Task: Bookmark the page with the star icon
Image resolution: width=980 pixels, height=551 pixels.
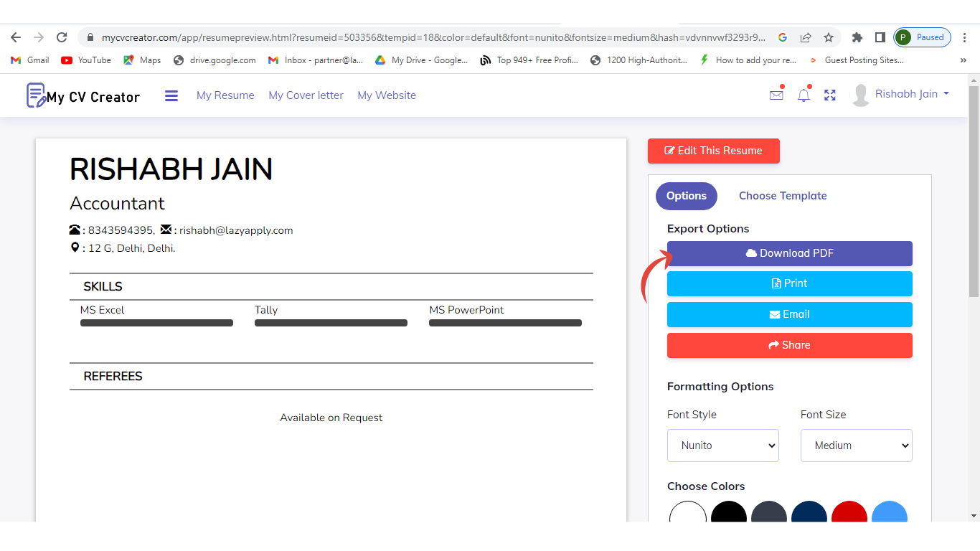Action: click(x=829, y=37)
